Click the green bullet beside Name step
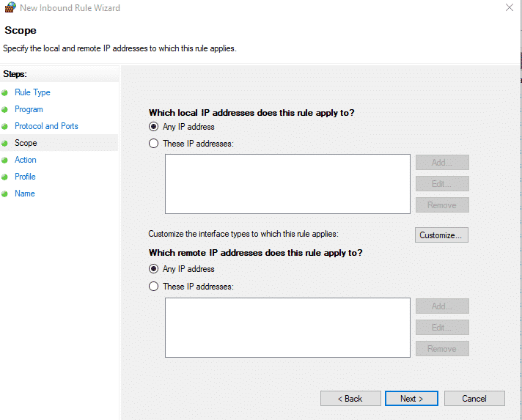The width and height of the screenshot is (522, 420). click(x=6, y=194)
